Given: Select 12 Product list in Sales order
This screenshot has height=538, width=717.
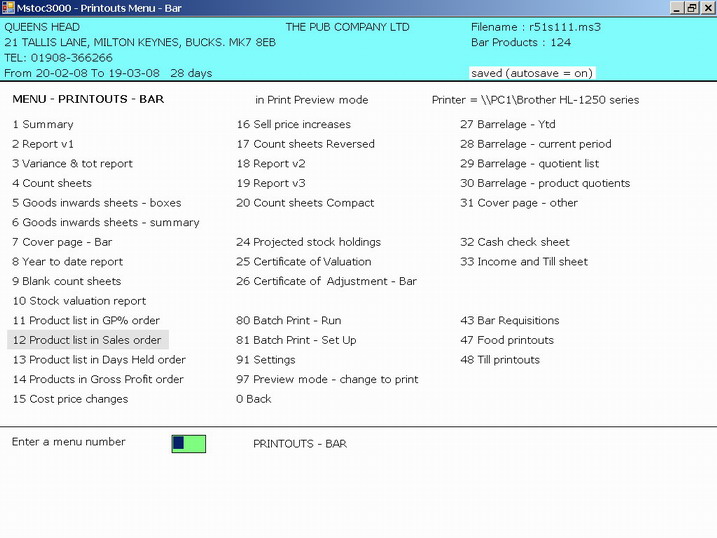Looking at the screenshot, I should pos(87,340).
